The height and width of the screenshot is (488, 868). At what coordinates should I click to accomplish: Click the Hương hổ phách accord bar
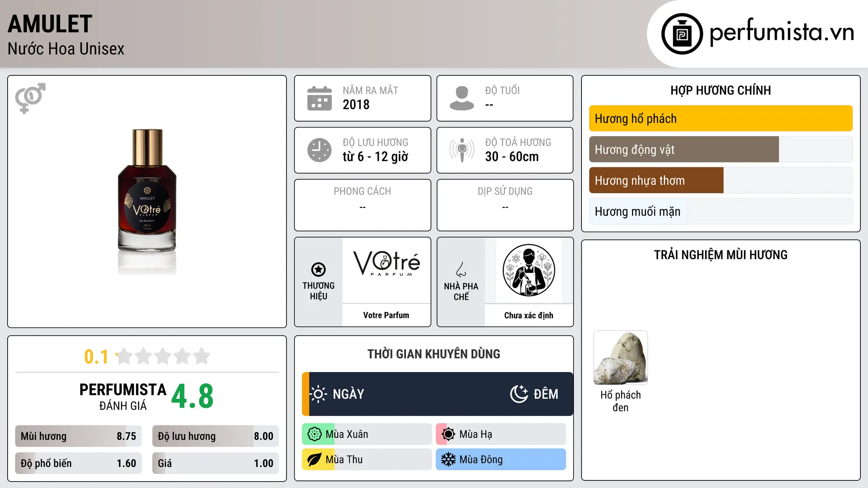click(721, 119)
